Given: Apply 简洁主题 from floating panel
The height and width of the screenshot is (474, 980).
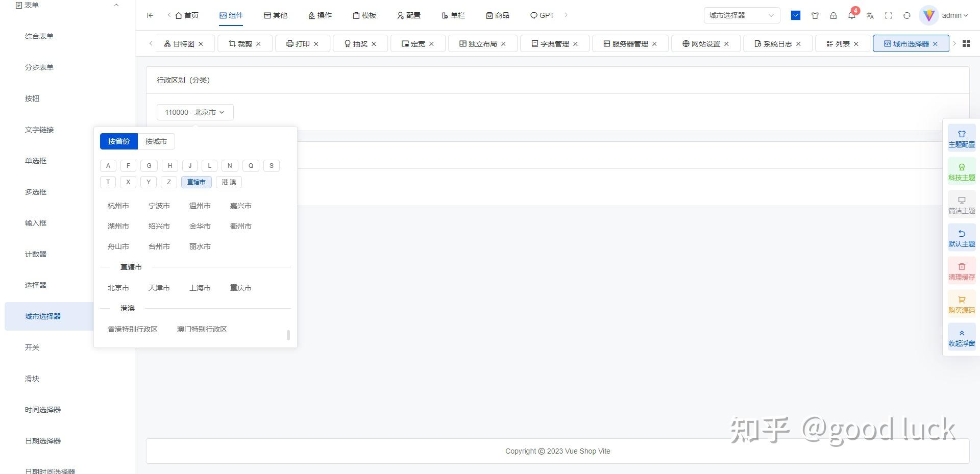Looking at the screenshot, I should pyautogui.click(x=962, y=205).
